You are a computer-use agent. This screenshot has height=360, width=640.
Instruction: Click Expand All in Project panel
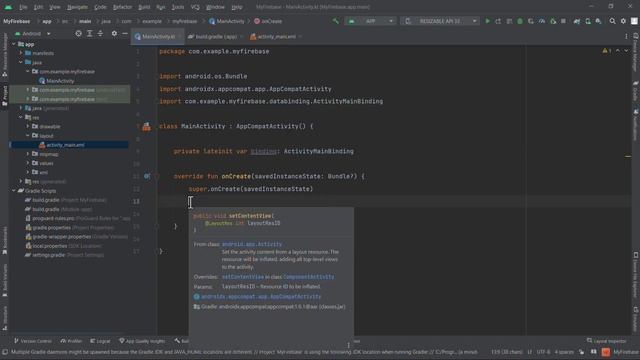pyautogui.click(x=89, y=33)
